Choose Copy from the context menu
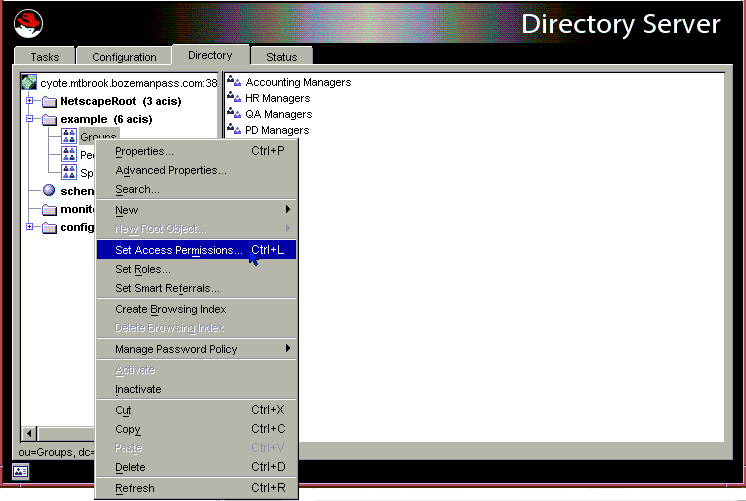This screenshot has height=501, width=746. click(196, 429)
